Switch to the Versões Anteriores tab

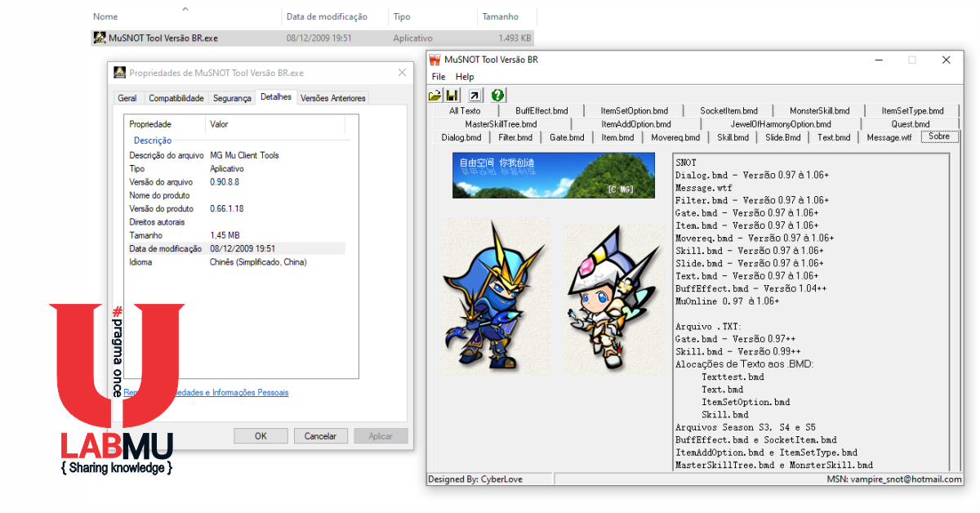[333, 98]
